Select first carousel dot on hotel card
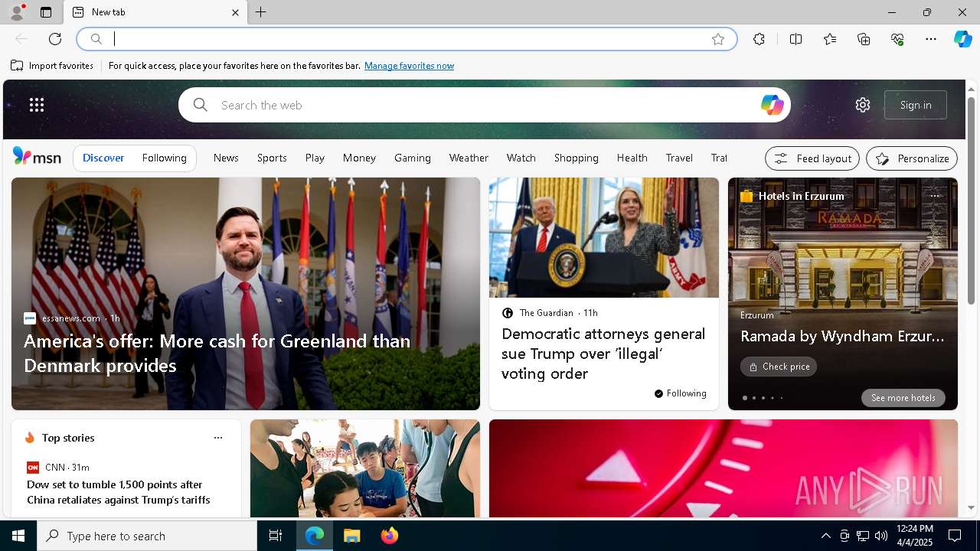The height and width of the screenshot is (551, 980). pyautogui.click(x=745, y=398)
